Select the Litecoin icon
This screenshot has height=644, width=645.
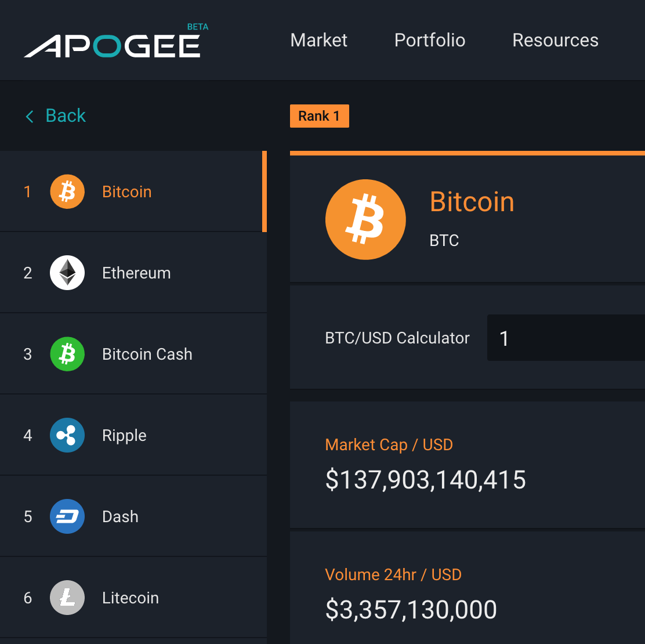(67, 598)
